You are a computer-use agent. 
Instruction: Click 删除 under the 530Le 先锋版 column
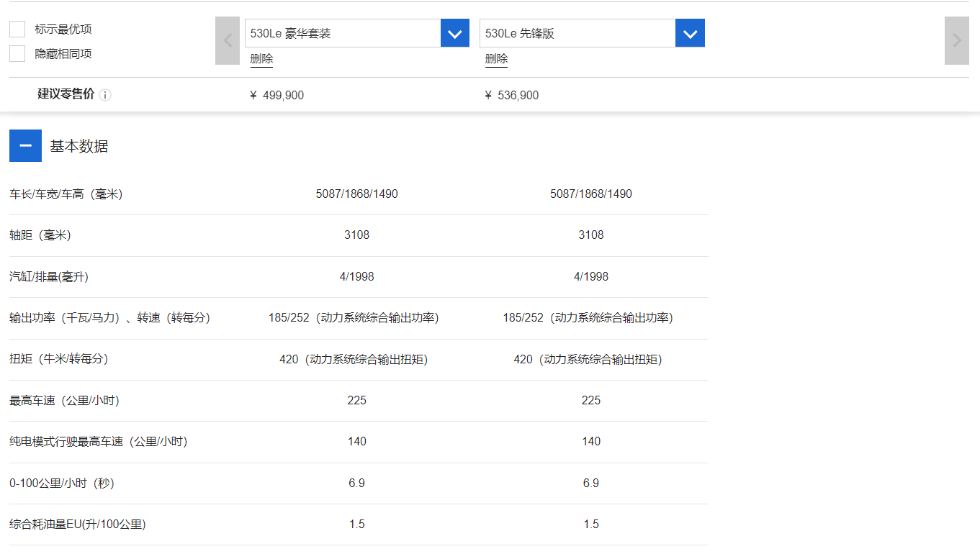click(496, 59)
